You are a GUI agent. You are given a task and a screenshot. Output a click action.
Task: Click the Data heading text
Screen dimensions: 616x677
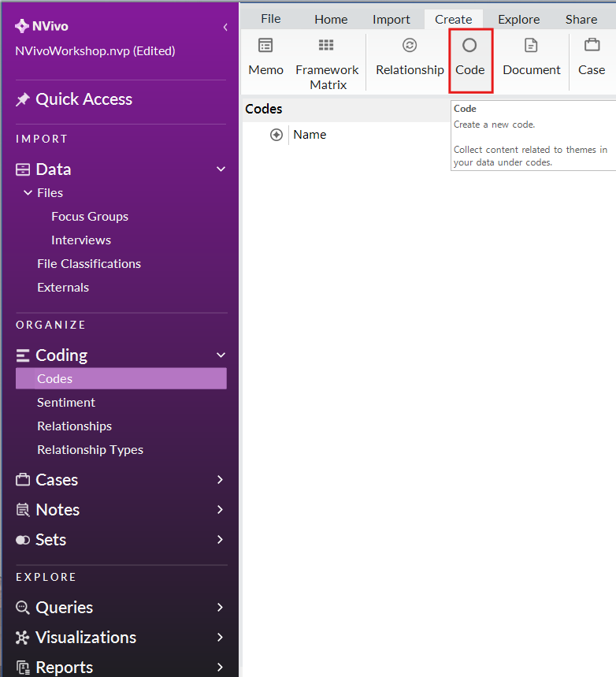(54, 169)
